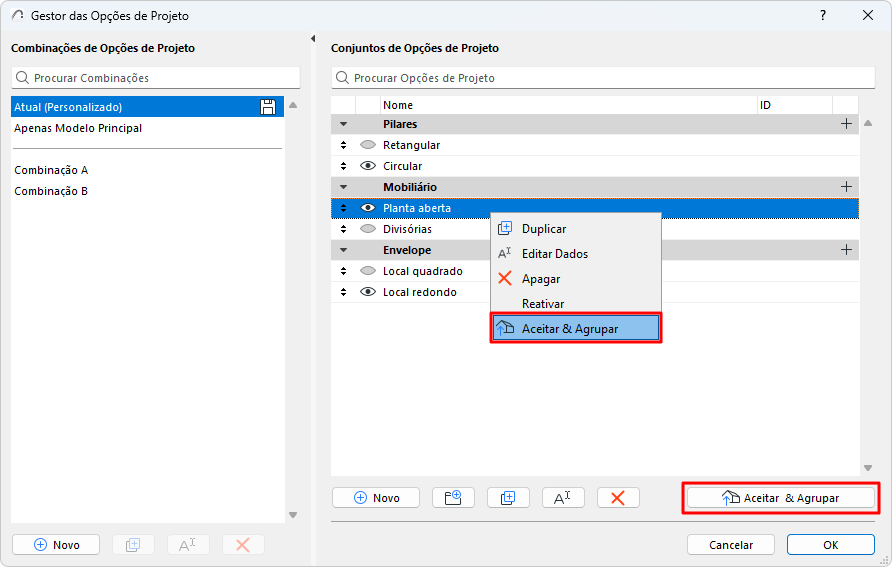Click the Cancelar button
Image resolution: width=892 pixels, height=567 pixels.
pos(730,545)
